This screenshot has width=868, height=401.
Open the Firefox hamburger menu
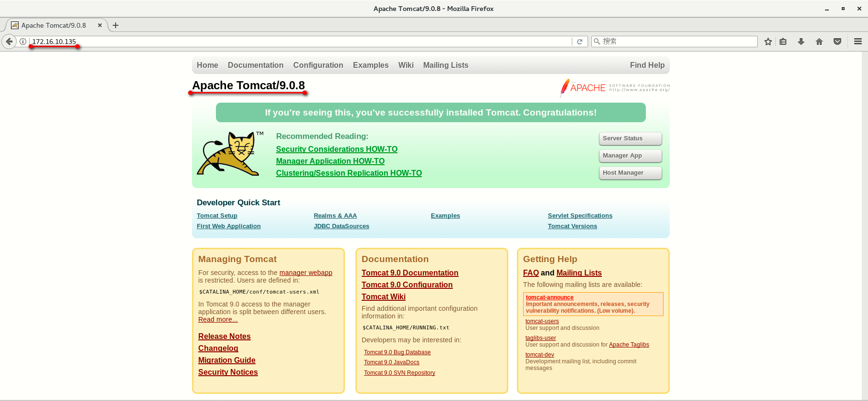[858, 42]
